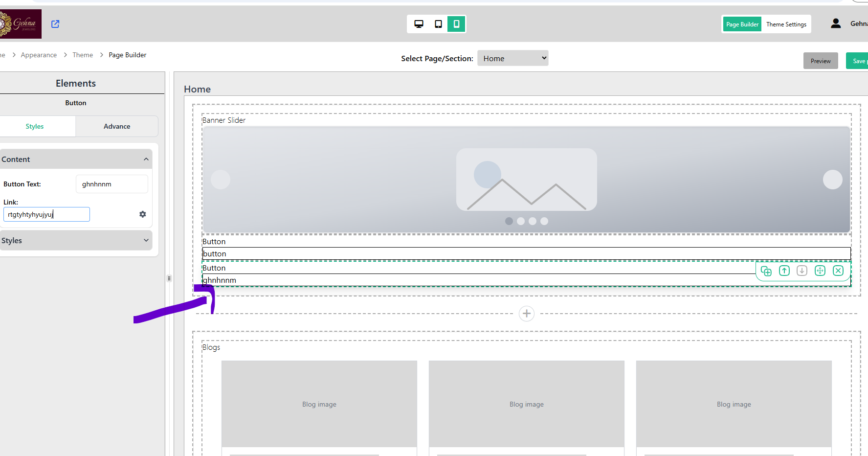This screenshot has height=456, width=868.
Task: Click Theme breadcrumb link
Action: coord(83,55)
